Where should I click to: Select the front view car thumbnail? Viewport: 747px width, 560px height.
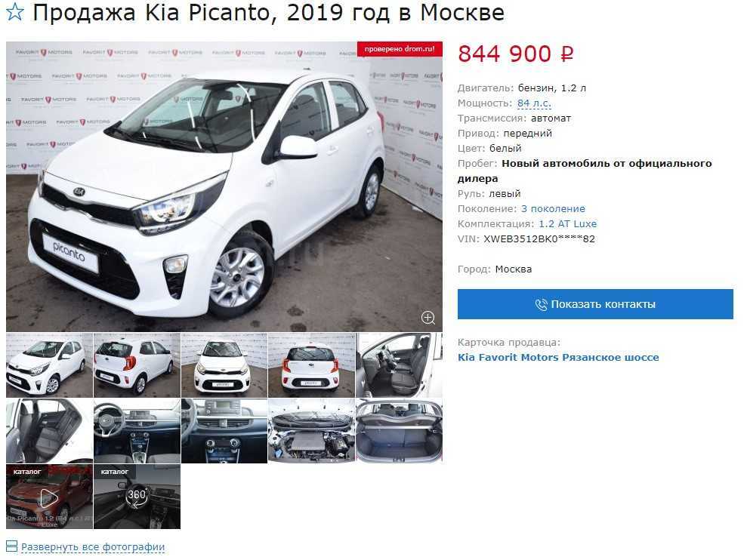coord(224,365)
